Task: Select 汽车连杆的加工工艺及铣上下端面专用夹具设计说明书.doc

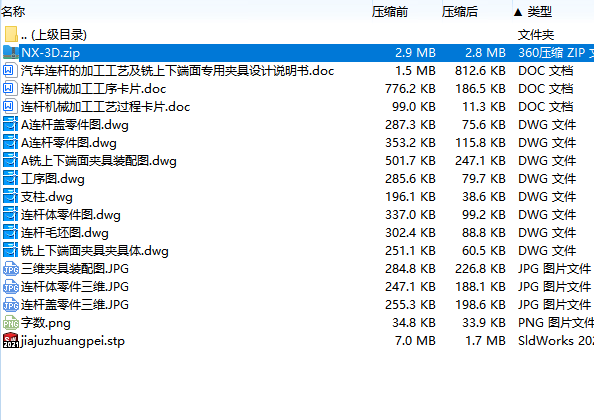Action: point(177,70)
